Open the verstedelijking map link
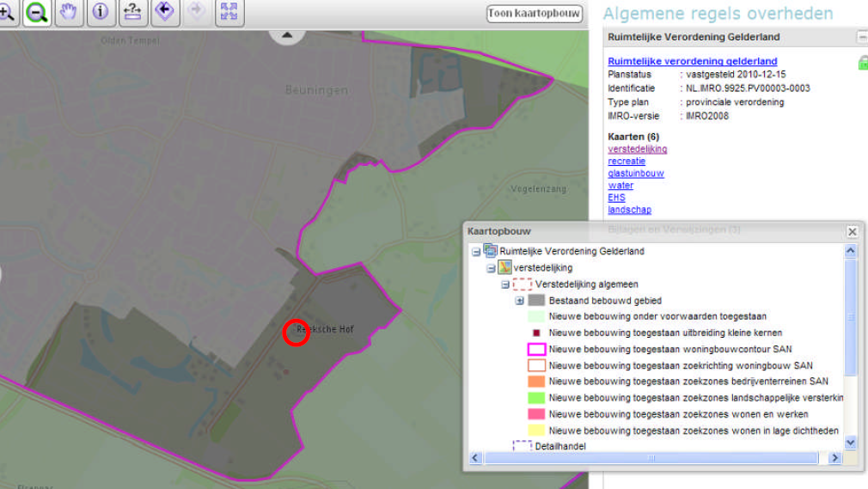The height and width of the screenshot is (489, 868). [637, 149]
